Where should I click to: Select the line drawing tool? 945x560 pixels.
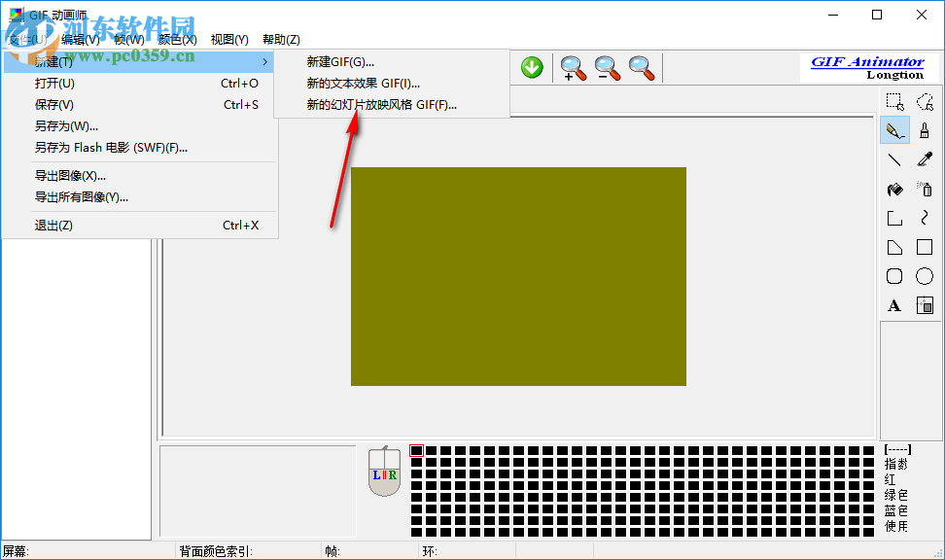pyautogui.click(x=894, y=158)
